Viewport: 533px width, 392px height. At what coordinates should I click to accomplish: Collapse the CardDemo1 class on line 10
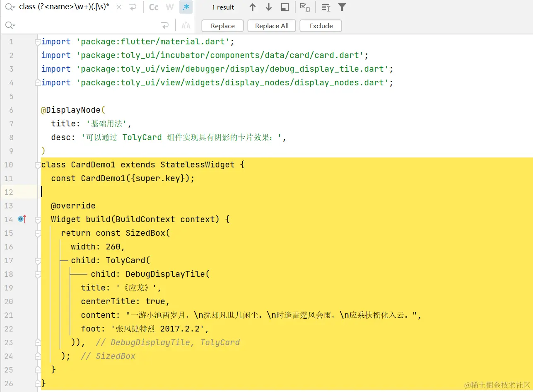(38, 165)
